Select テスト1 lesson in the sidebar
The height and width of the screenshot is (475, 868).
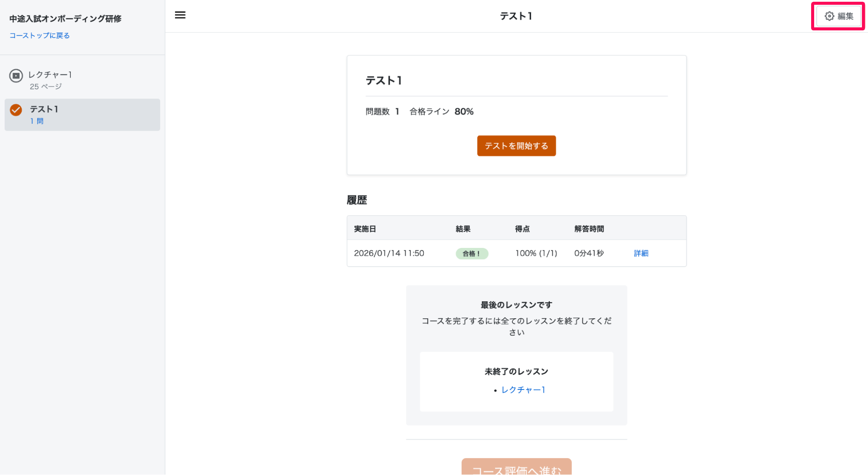(82, 115)
